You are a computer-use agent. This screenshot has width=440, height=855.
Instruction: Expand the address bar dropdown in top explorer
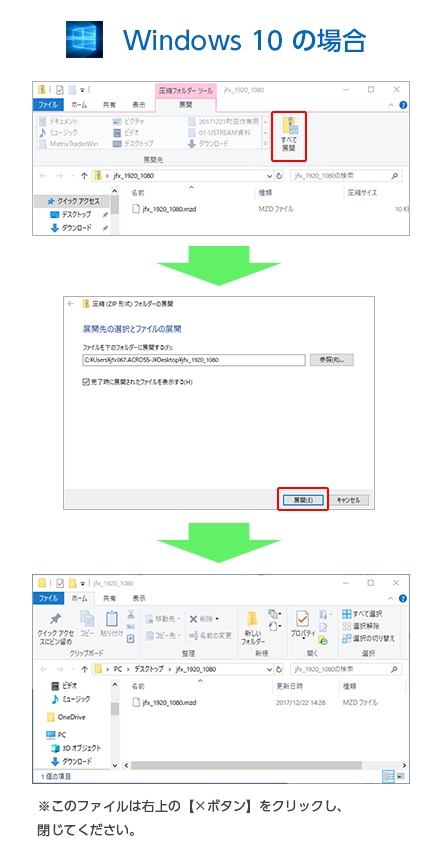pos(270,176)
